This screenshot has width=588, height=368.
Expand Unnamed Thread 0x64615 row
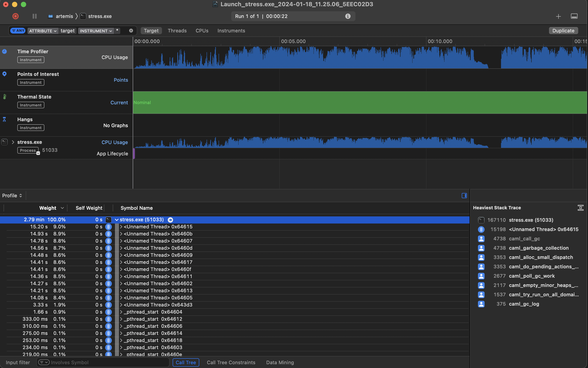tap(121, 227)
